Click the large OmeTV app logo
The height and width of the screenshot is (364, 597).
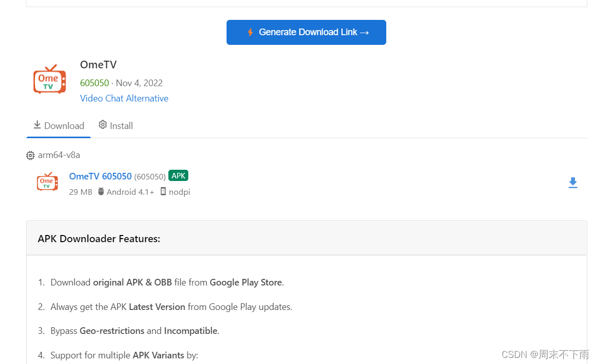point(49,79)
